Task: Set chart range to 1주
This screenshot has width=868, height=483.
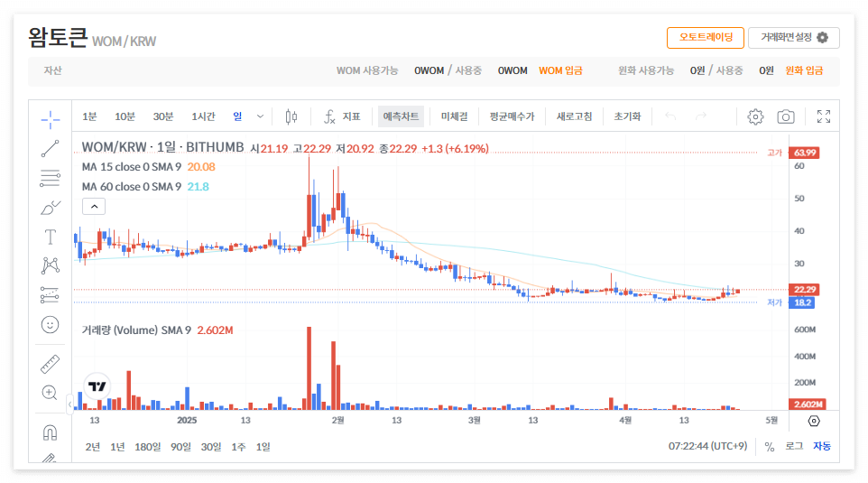Action: [238, 447]
